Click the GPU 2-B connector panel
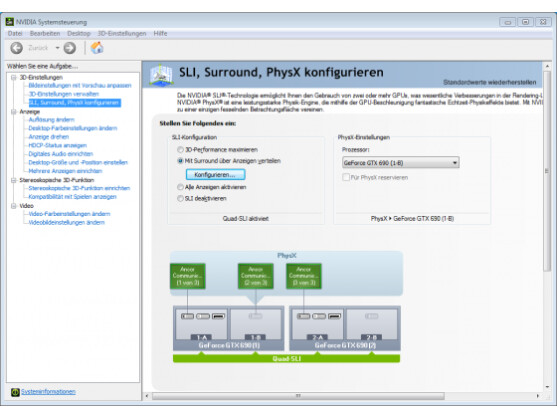The height and width of the screenshot is (418, 557). pos(372,325)
